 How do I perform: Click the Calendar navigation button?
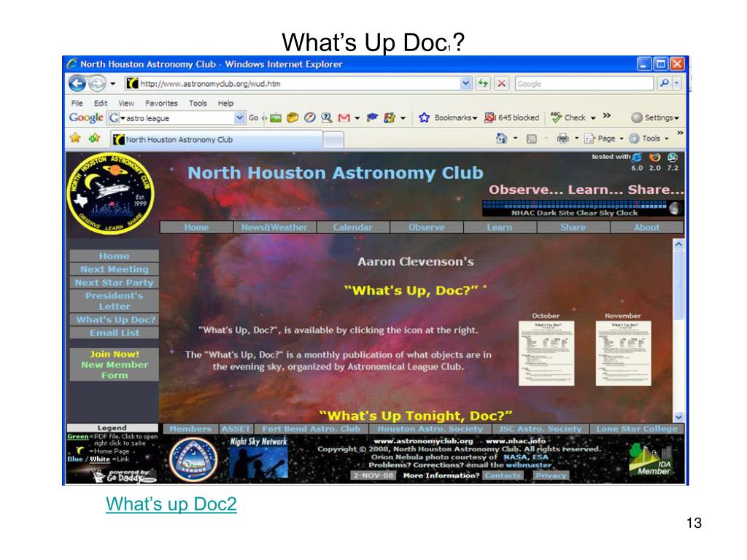pyautogui.click(x=352, y=227)
